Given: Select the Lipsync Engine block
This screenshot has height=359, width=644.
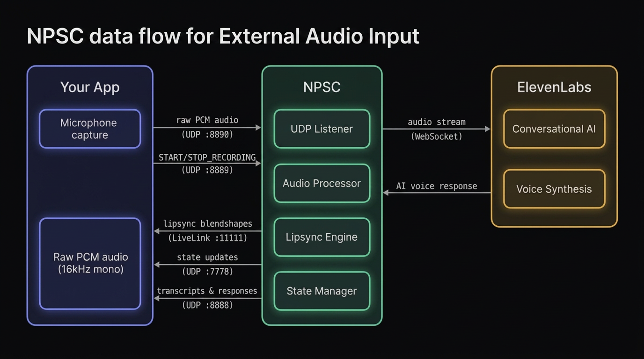Looking at the screenshot, I should tap(322, 237).
